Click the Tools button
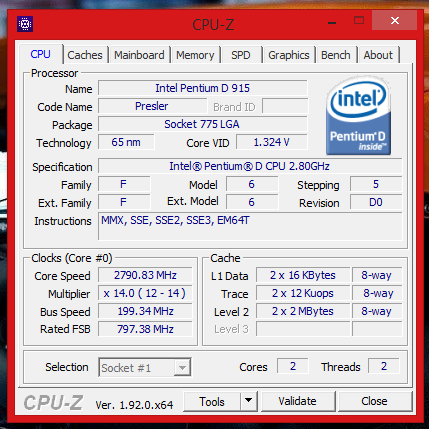This screenshot has height=429, width=429. click(212, 401)
